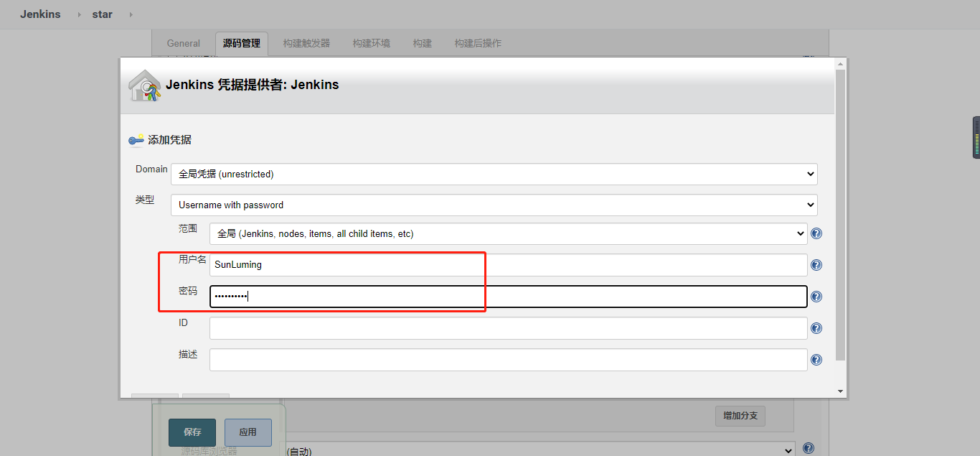Viewport: 980px width, 456px height.
Task: Click the 添加凭据 heading text
Action: point(169,140)
